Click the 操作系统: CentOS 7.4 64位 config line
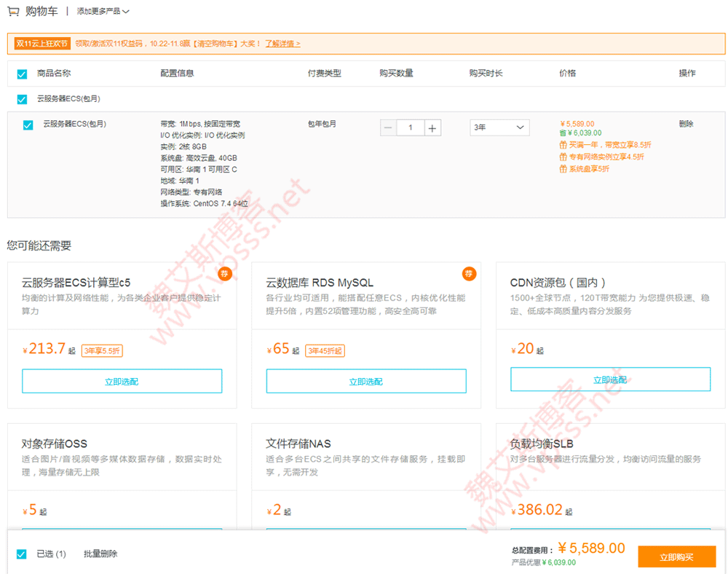The height and width of the screenshot is (574, 728). pos(205,203)
